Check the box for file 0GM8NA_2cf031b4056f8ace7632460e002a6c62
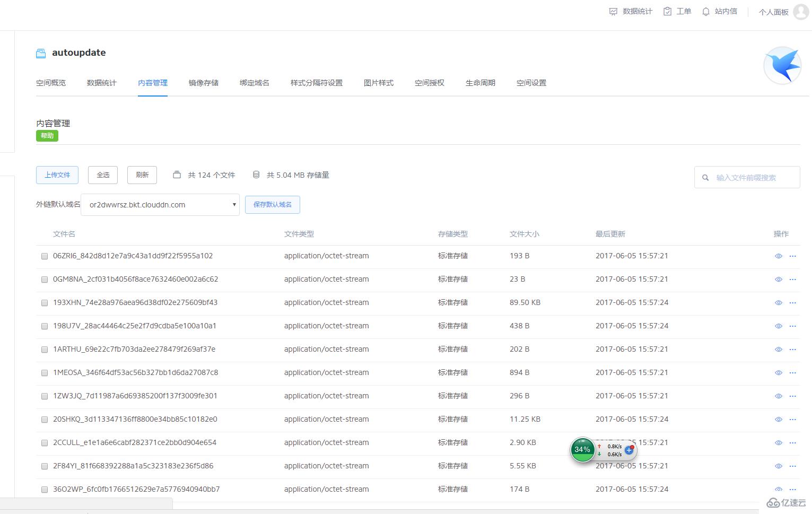The width and height of the screenshot is (812, 514). pyautogui.click(x=45, y=280)
